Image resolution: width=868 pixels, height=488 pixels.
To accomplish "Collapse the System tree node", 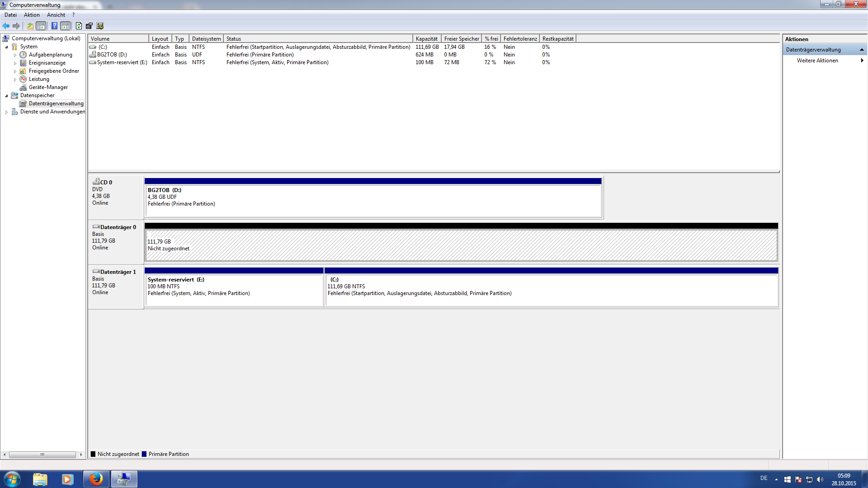I will tap(6, 47).
